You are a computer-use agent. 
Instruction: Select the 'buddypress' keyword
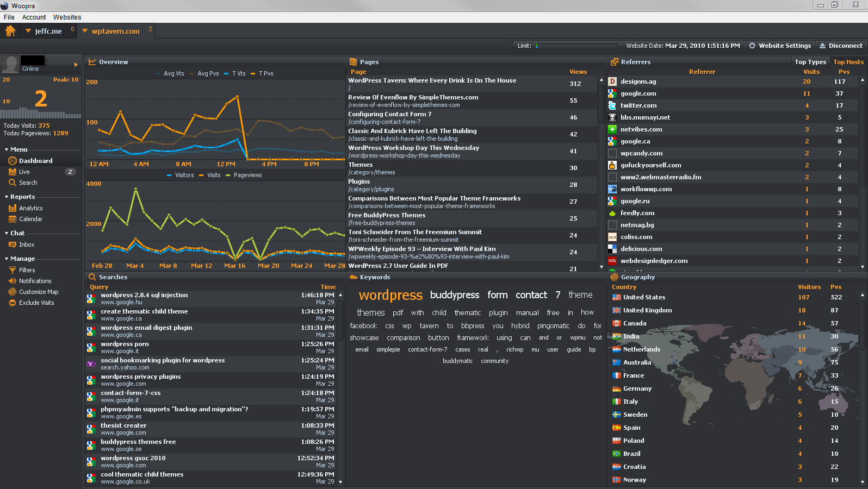click(455, 294)
